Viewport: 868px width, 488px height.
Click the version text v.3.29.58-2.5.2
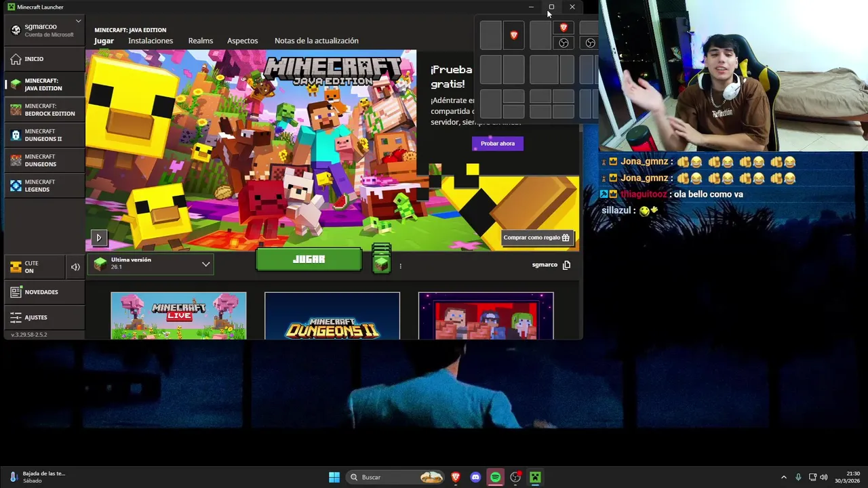pyautogui.click(x=29, y=335)
